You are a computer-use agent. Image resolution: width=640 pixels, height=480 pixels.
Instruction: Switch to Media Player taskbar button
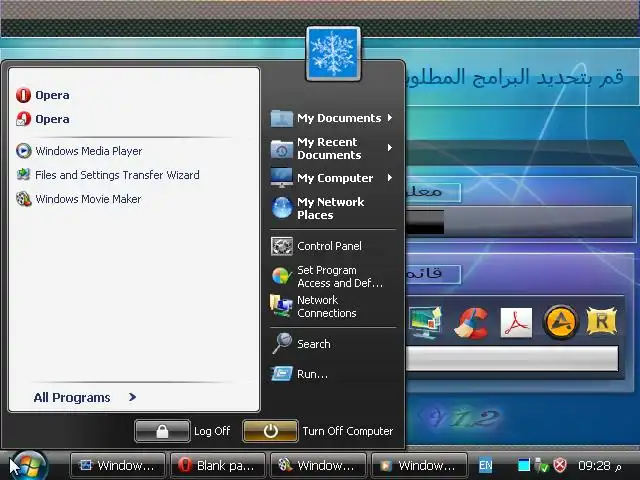(419, 465)
